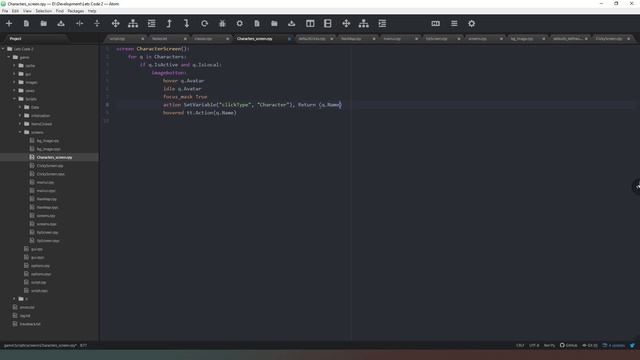Screen dimensions: 640x360
Task: Click the 'for q in Characters:' line
Action: [x=157, y=57]
